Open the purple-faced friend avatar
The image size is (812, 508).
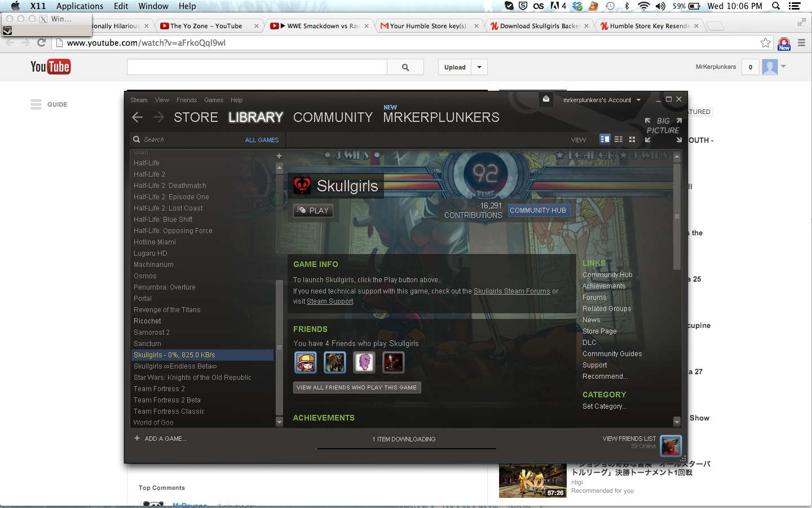(x=364, y=362)
